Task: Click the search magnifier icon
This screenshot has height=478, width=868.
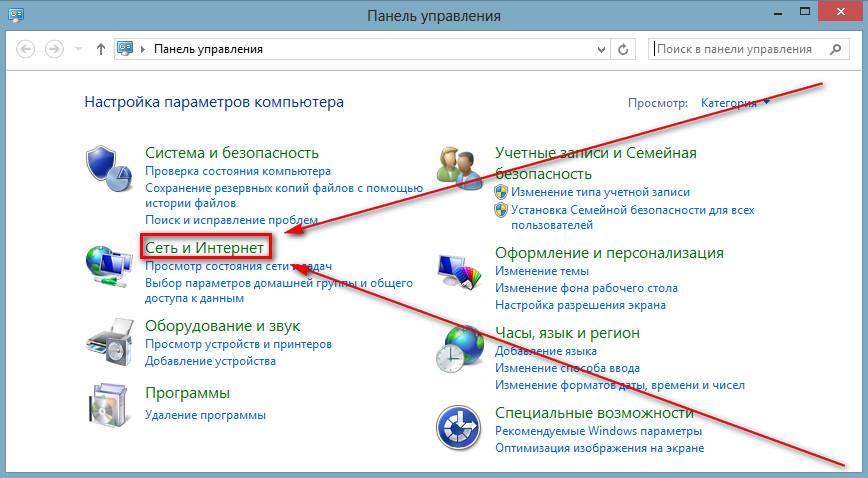Action: [836, 49]
